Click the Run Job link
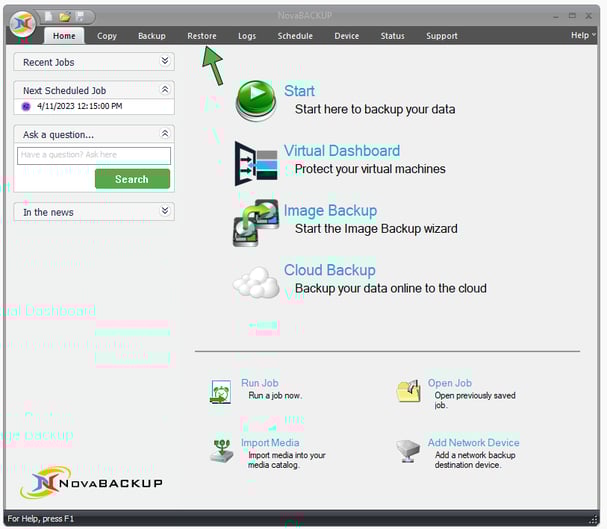This screenshot has width=607, height=529. (260, 383)
